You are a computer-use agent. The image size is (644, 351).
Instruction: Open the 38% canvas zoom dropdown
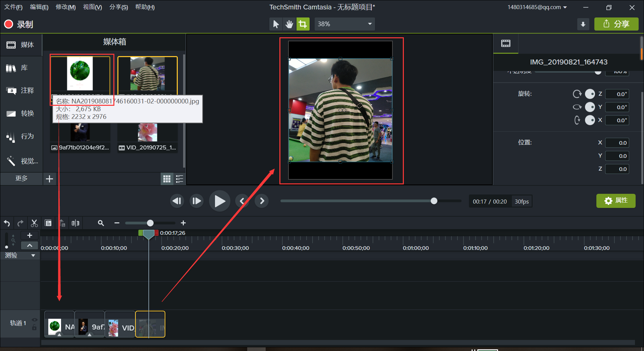[344, 24]
